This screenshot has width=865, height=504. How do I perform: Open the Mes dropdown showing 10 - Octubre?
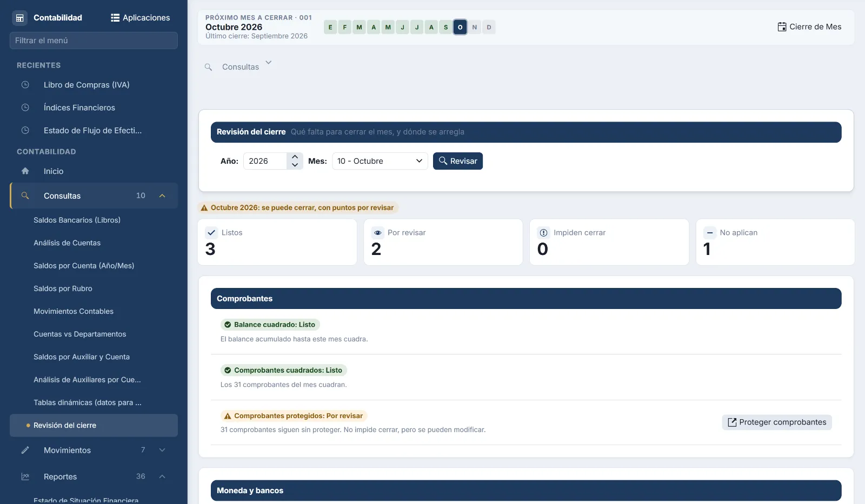pos(380,161)
